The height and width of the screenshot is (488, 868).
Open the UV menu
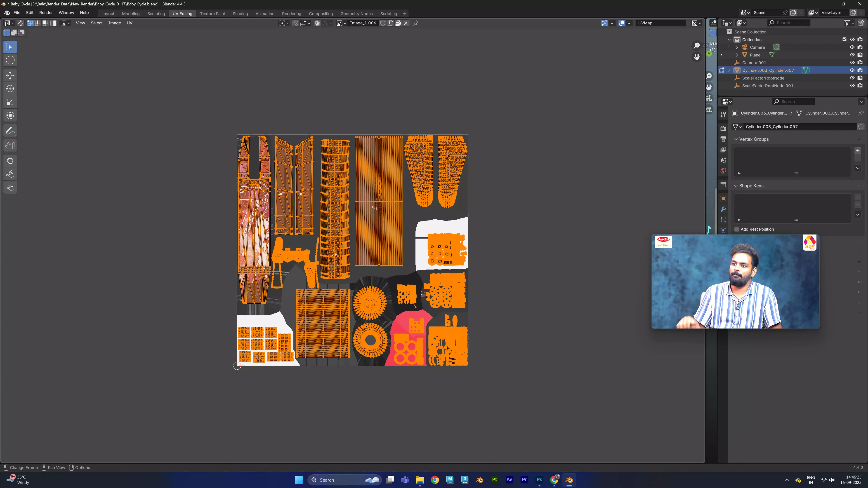(x=129, y=23)
